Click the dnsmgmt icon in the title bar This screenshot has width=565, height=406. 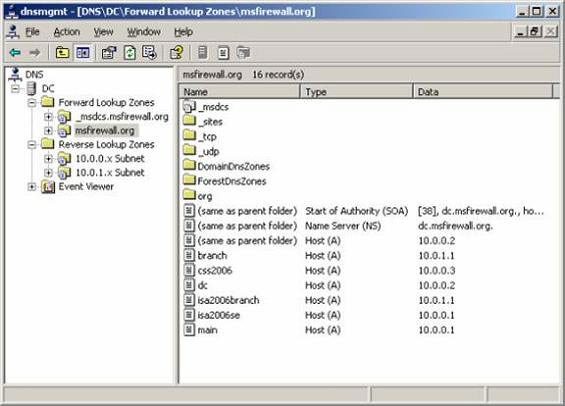[12, 12]
